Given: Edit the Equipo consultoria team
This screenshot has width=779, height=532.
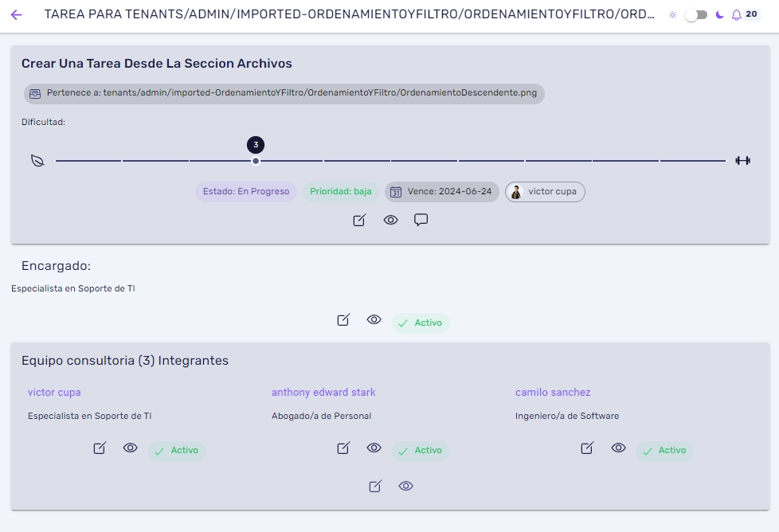Looking at the screenshot, I should pyautogui.click(x=375, y=487).
